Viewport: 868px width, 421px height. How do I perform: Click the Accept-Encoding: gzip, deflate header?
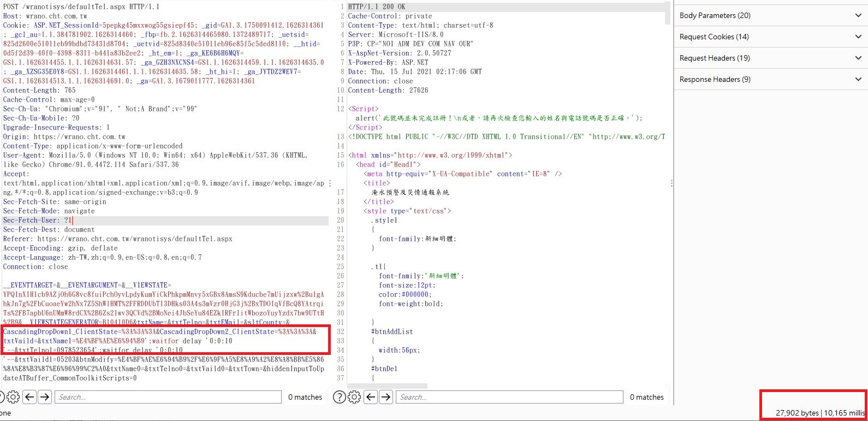click(x=61, y=248)
